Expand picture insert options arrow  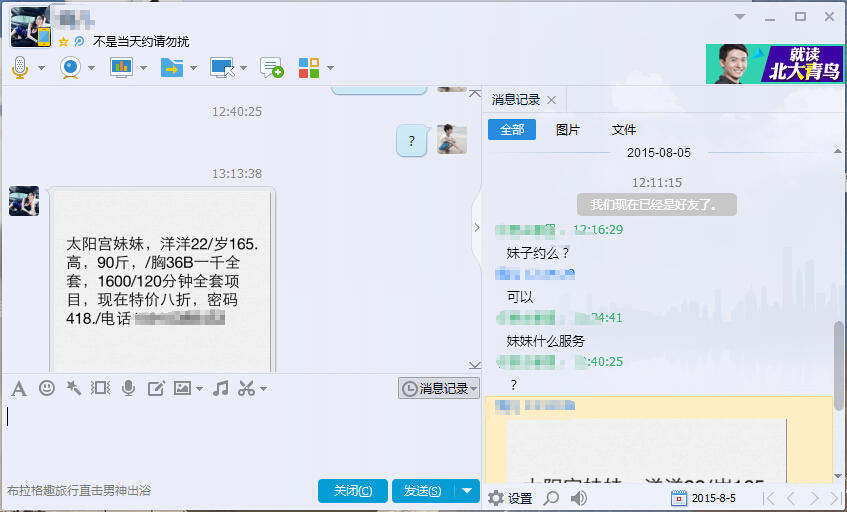pyautogui.click(x=199, y=388)
